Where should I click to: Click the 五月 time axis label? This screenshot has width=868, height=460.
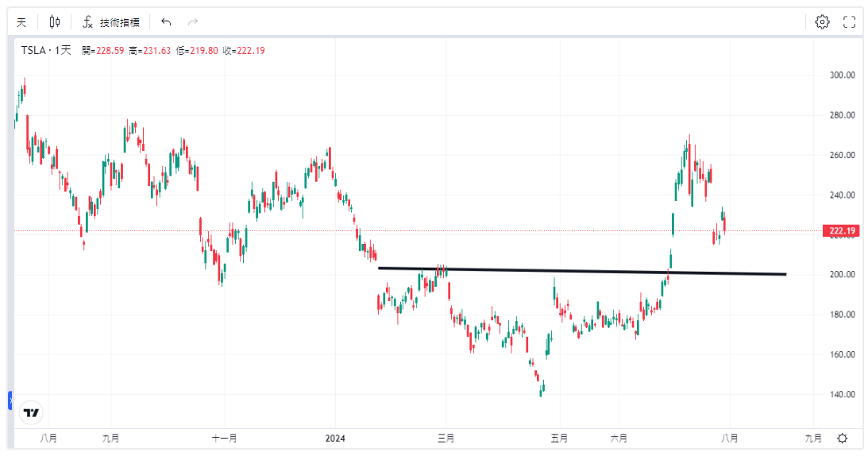pyautogui.click(x=559, y=438)
